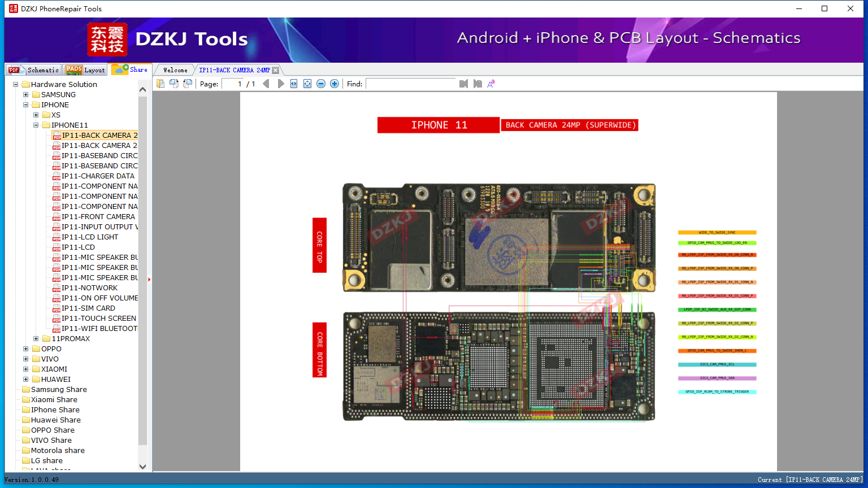
Task: Zoom in with the plus icon
Action: click(335, 84)
